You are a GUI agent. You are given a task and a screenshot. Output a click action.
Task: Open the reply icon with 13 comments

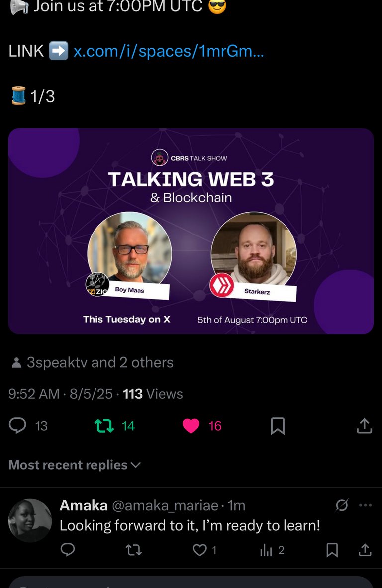click(17, 426)
